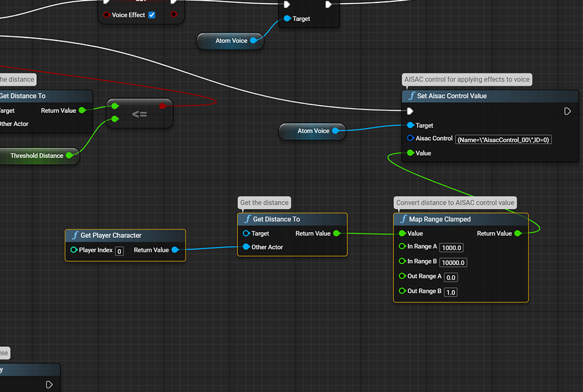
Task: Click Map Range Clamped Return Value pin
Action: [x=518, y=233]
